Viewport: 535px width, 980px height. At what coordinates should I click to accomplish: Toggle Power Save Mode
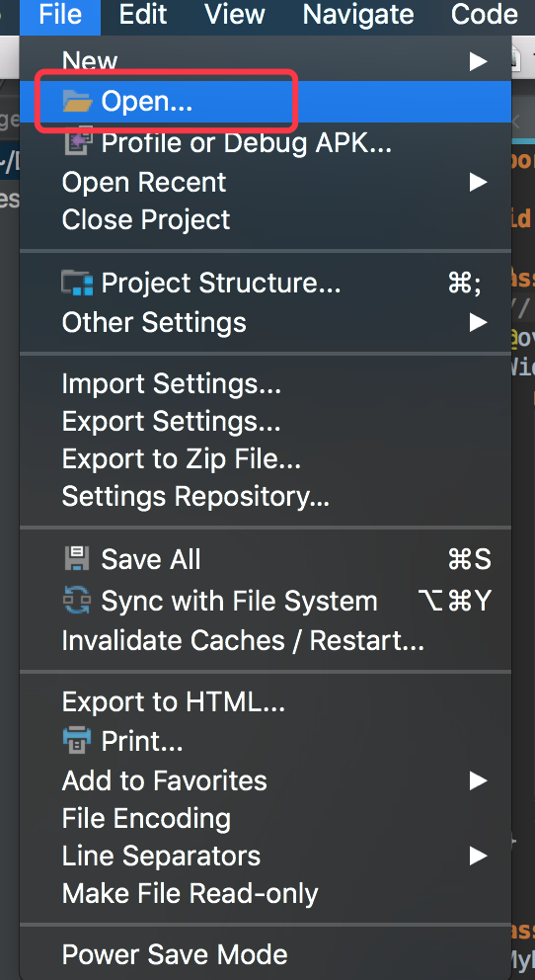click(x=266, y=954)
